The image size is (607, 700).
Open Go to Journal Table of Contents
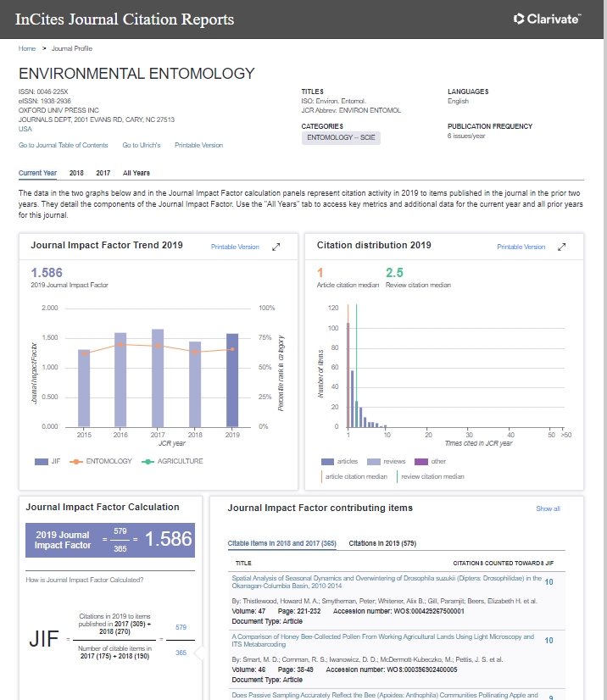coord(63,145)
